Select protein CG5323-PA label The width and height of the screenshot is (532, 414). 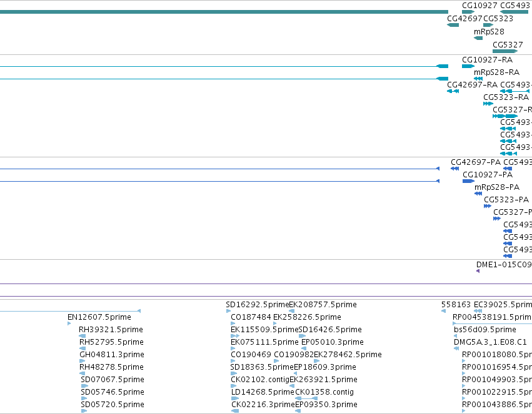[506, 200]
